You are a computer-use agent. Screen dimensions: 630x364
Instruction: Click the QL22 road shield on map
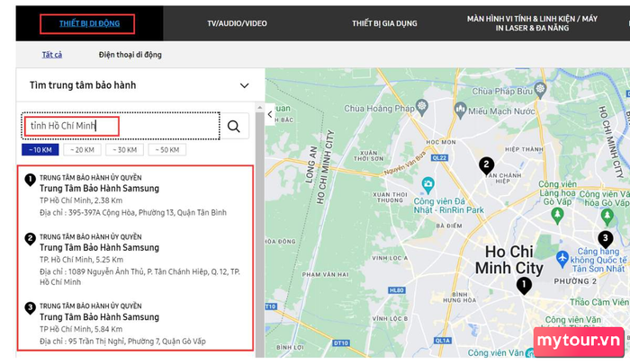439,157
